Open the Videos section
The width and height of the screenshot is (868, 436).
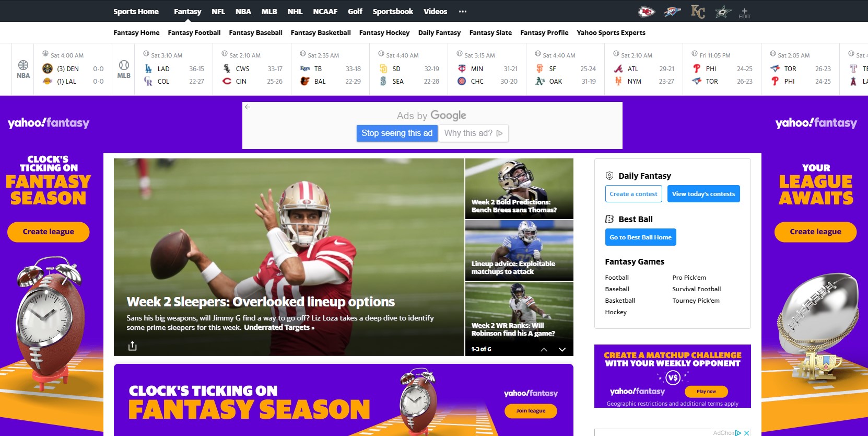click(x=435, y=11)
